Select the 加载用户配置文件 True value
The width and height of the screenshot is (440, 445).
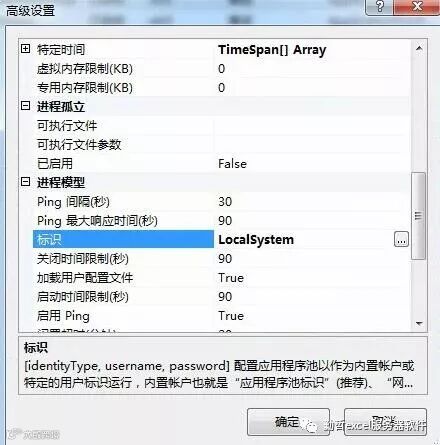click(x=231, y=278)
